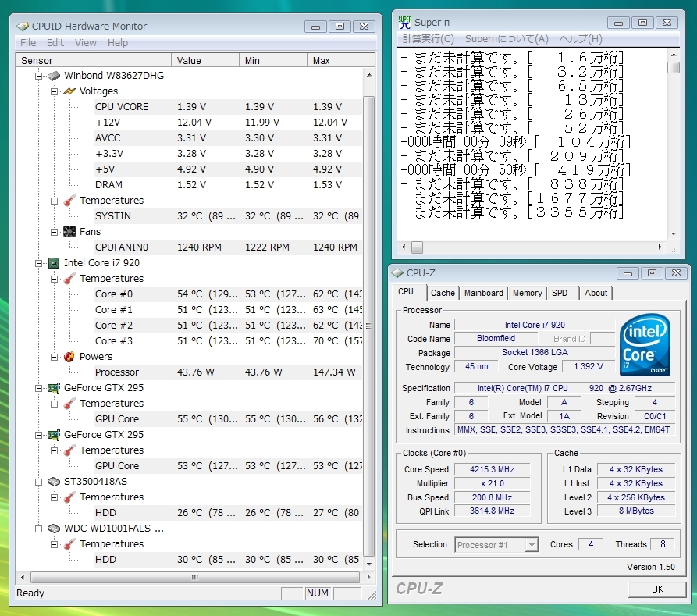Collapse the Intel Core i7 920 node
Viewport: 697px width, 616px height.
(x=39, y=263)
